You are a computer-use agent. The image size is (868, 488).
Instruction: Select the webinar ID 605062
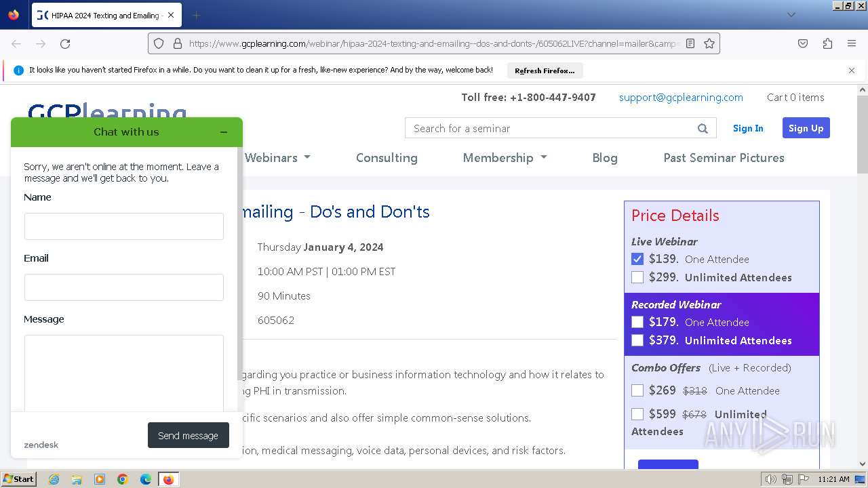pyautogui.click(x=276, y=320)
